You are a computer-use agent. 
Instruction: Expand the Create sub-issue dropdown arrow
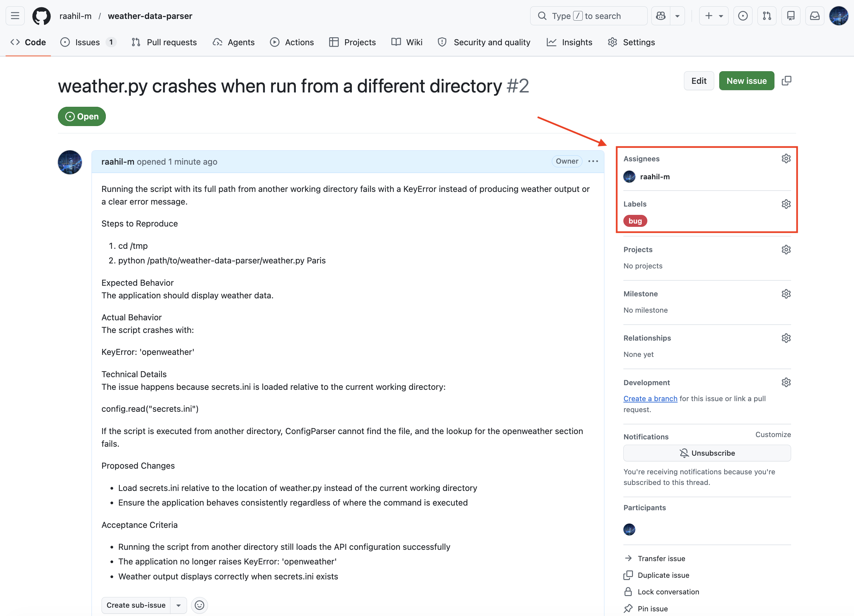pos(178,605)
